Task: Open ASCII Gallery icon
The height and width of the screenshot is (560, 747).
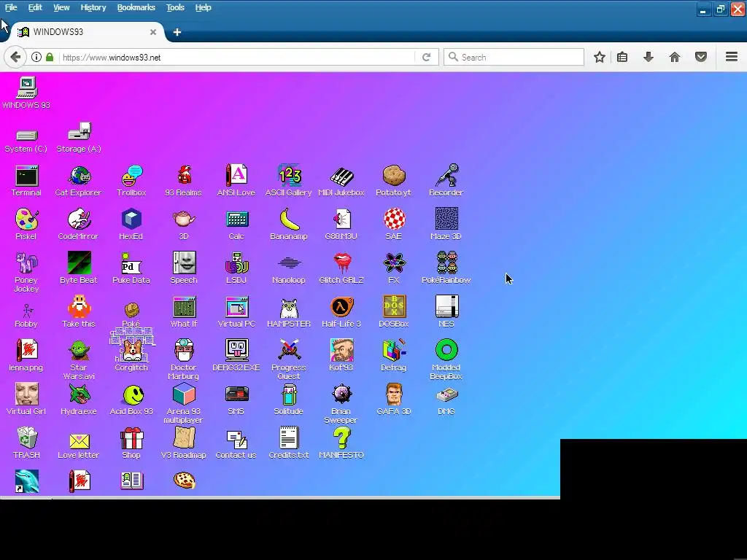Action: click(289, 181)
